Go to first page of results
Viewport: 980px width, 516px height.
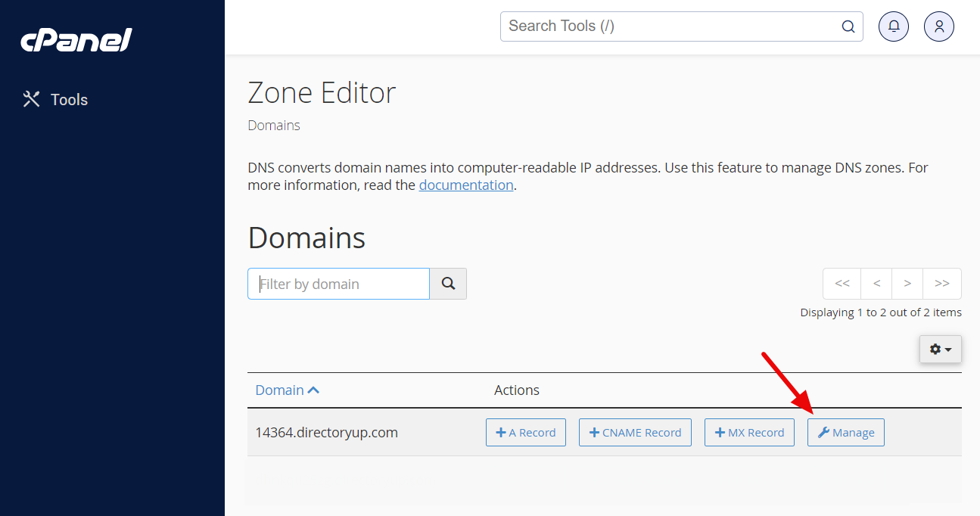click(x=842, y=284)
